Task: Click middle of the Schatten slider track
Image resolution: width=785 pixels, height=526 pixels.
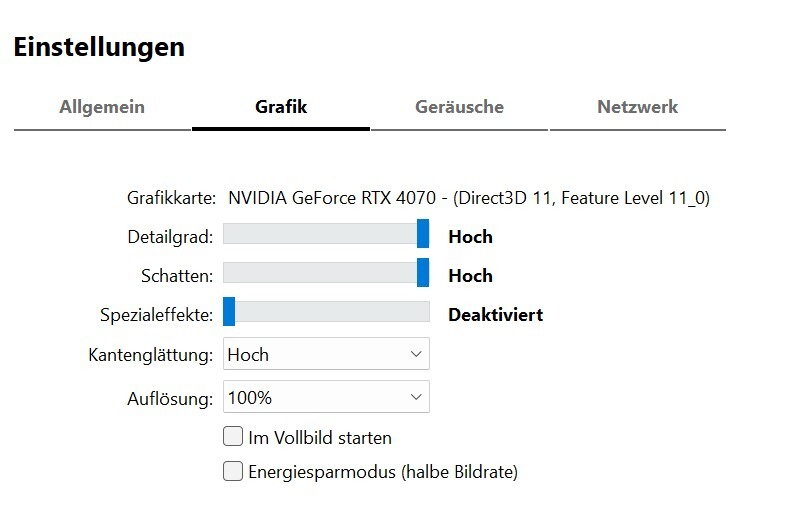Action: [x=326, y=273]
